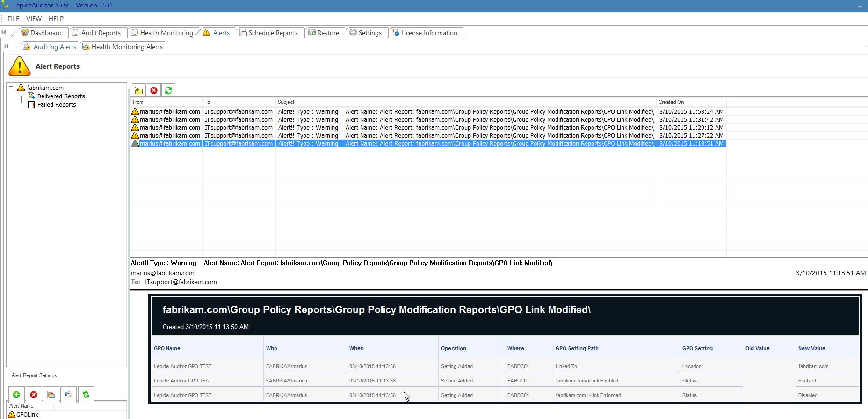This screenshot has height=419, width=868.
Task: Open the HELP menu
Action: pyautogui.click(x=56, y=19)
